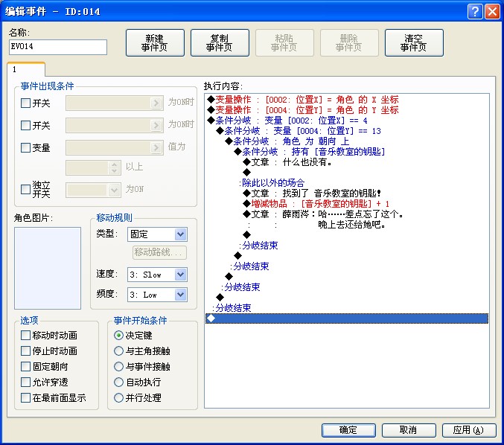Select the 决定键 trigger radio button
The image size is (504, 445).
118,336
